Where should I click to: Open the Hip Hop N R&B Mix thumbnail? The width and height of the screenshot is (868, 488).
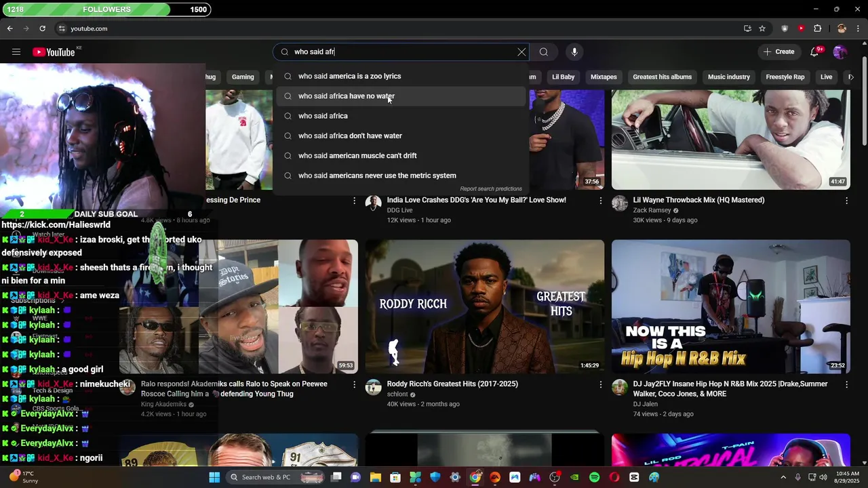tap(730, 306)
